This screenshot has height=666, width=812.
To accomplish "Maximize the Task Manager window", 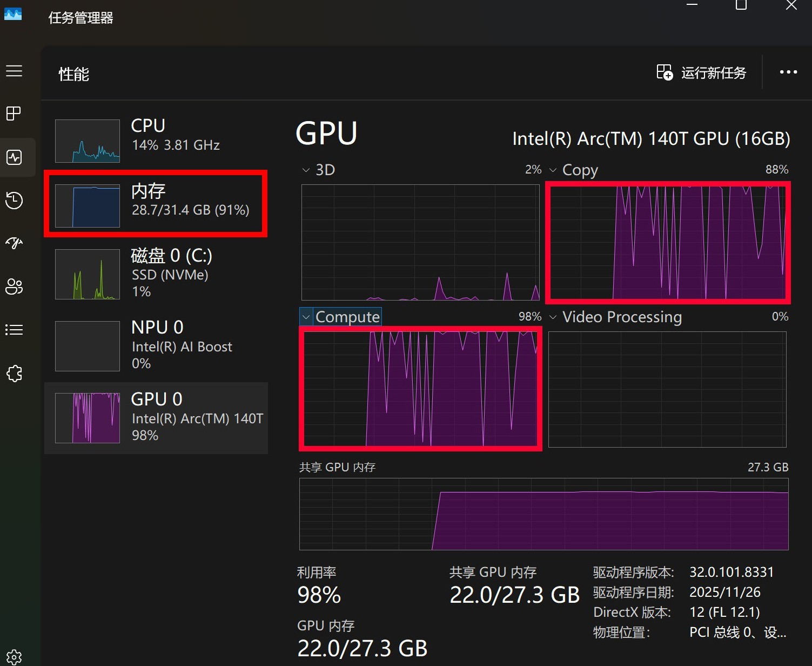I will (741, 4).
